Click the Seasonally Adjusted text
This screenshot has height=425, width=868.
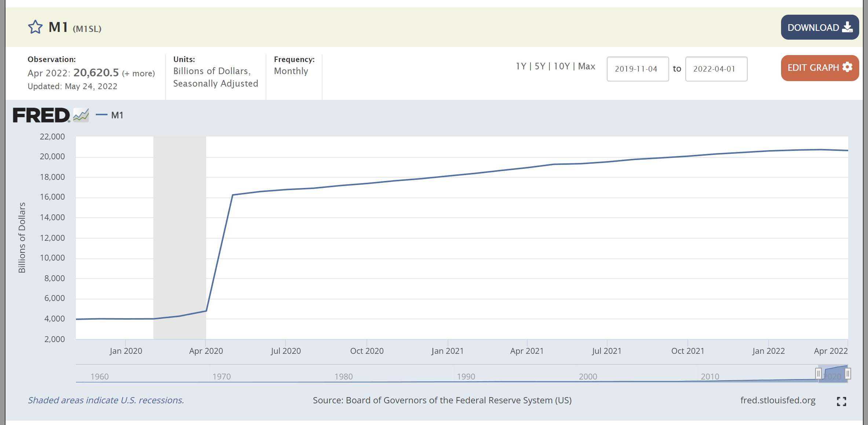216,84
